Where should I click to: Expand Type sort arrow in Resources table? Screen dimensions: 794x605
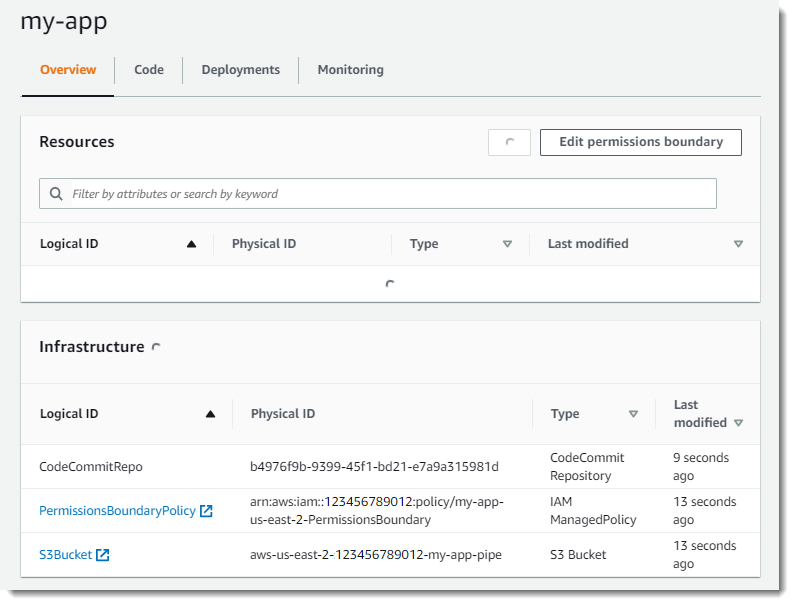coord(507,244)
